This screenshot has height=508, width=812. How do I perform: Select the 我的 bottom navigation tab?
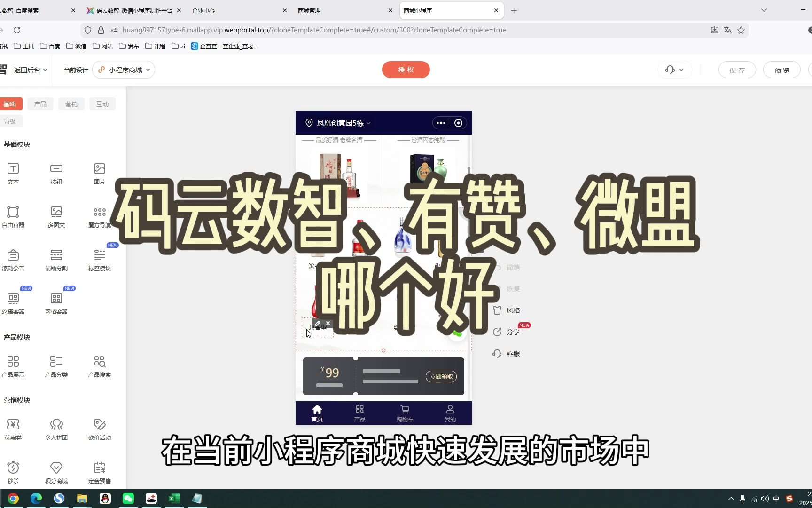pyautogui.click(x=450, y=413)
